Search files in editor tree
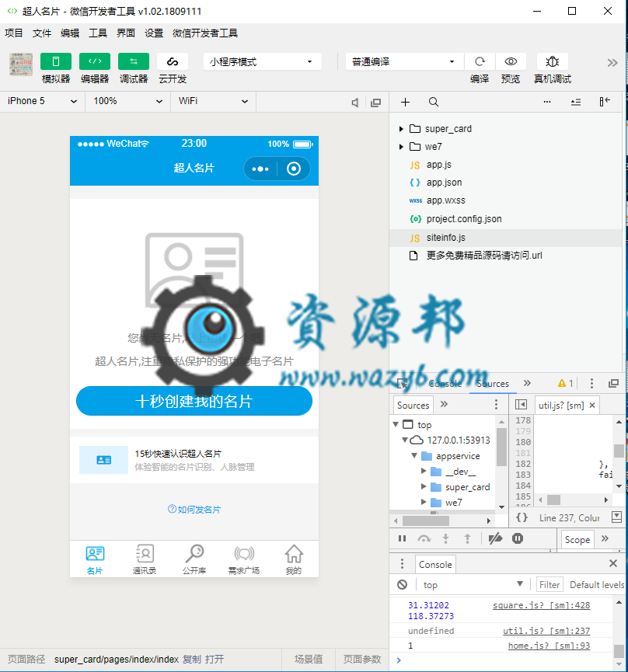 point(434,102)
